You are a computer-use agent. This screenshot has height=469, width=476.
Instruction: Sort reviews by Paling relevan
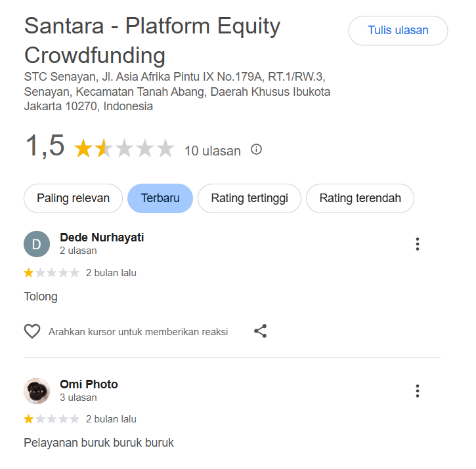click(73, 198)
